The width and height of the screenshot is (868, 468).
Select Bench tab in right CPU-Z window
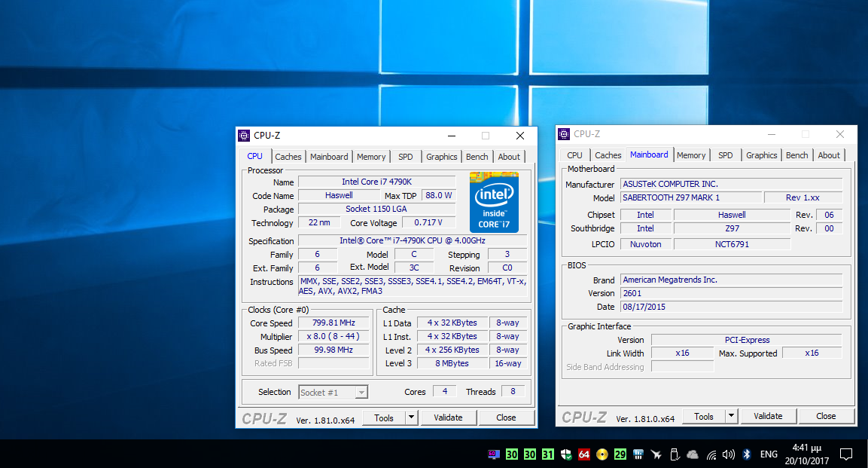796,155
